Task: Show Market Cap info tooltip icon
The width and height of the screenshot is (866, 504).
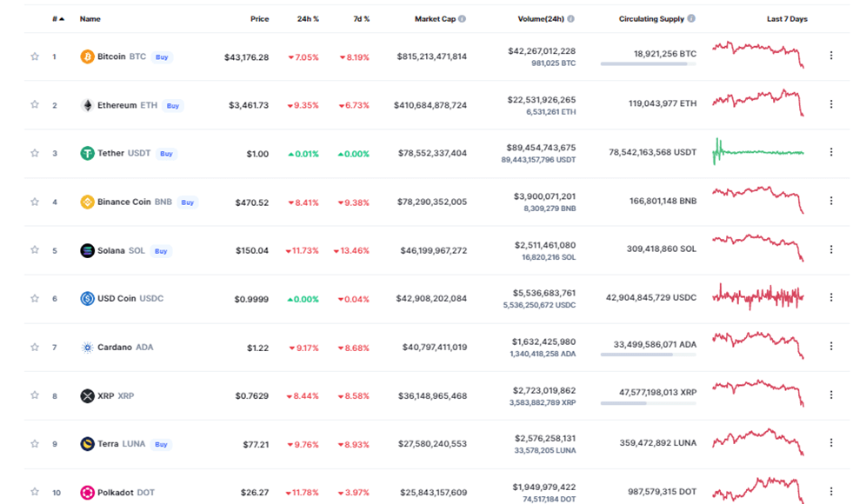Action: click(x=463, y=19)
